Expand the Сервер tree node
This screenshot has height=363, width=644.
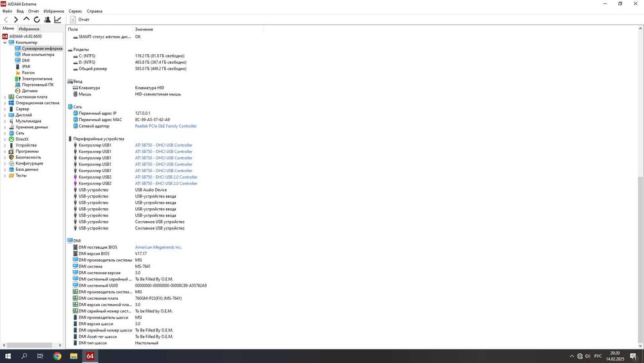click(5, 109)
